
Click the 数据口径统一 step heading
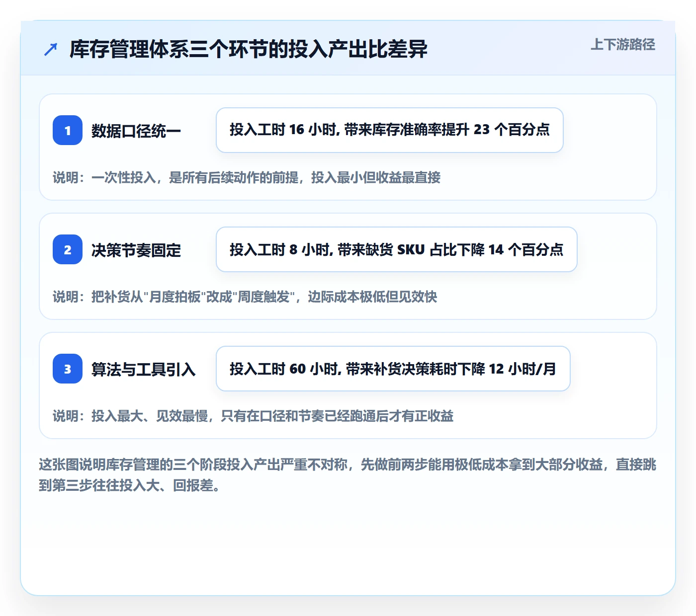point(136,131)
